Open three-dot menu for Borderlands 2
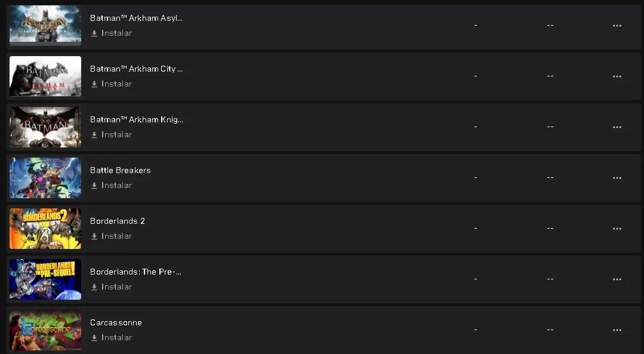Screen dimensions: 644x354 [617, 228]
